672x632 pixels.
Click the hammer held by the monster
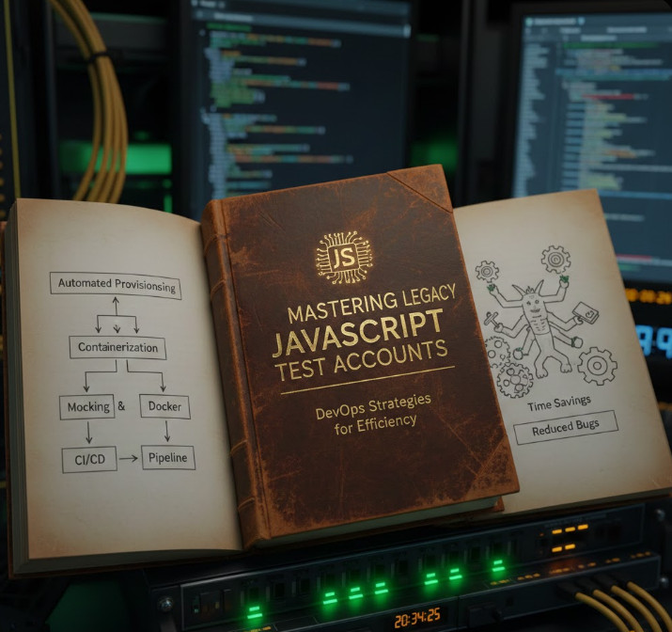pyautogui.click(x=492, y=321)
